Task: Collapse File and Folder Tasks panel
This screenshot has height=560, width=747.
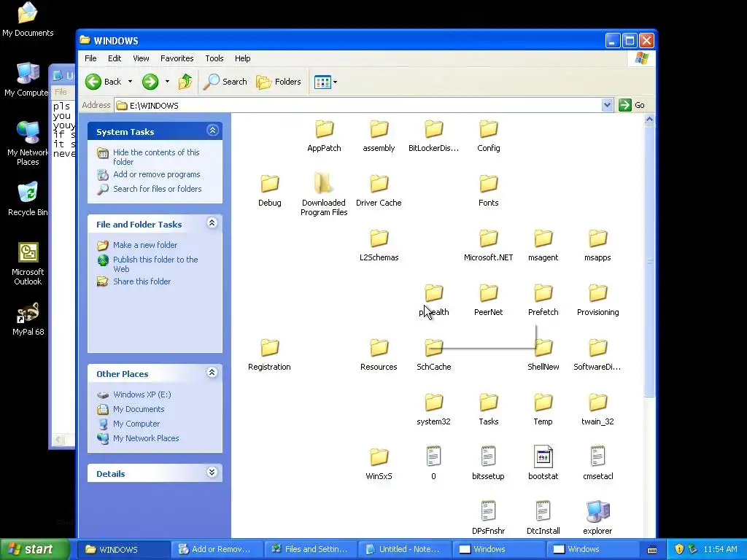Action: click(212, 223)
